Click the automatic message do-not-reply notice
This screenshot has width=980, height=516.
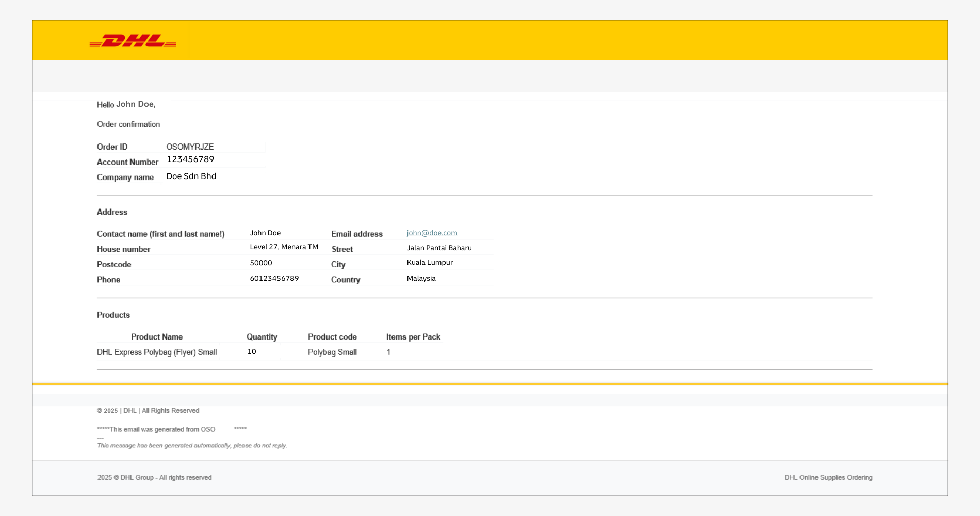(192, 446)
